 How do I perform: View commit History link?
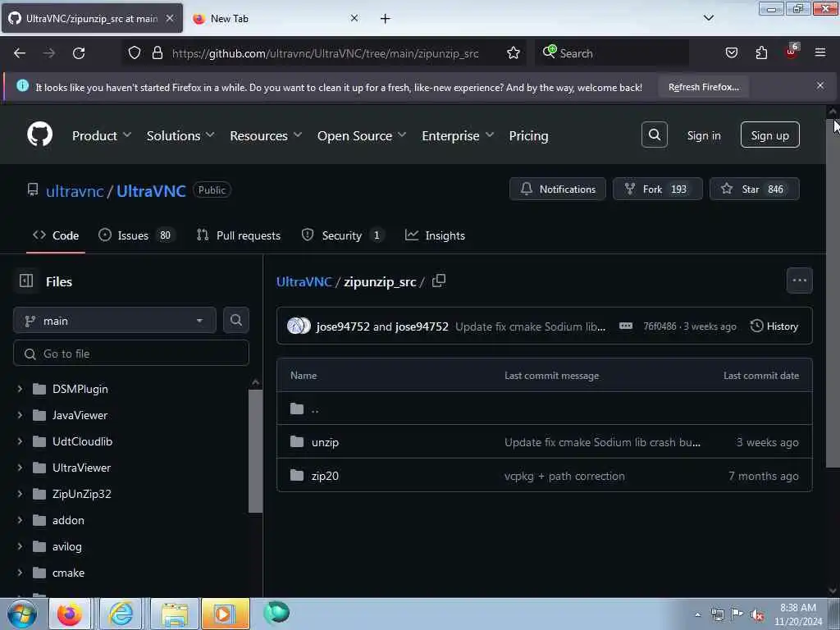pos(774,326)
